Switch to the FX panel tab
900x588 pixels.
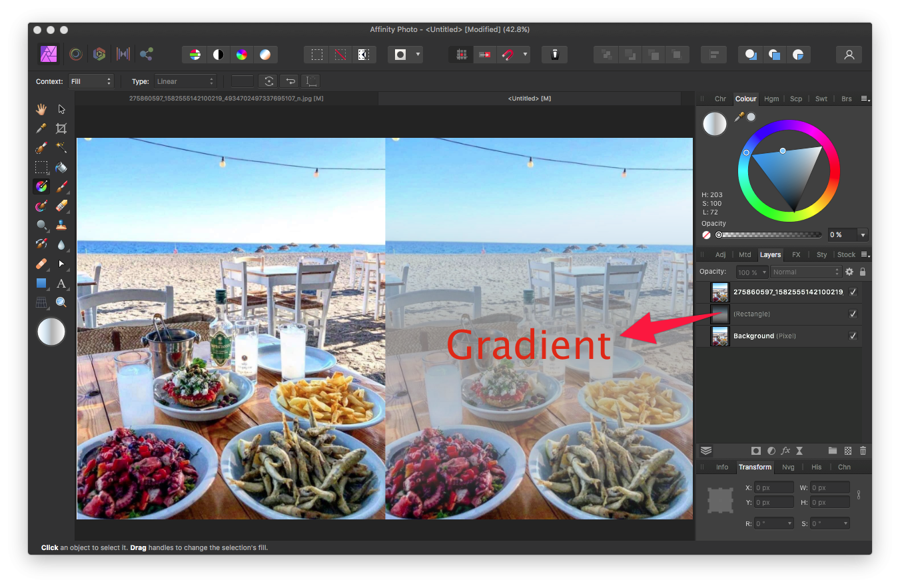click(x=795, y=254)
